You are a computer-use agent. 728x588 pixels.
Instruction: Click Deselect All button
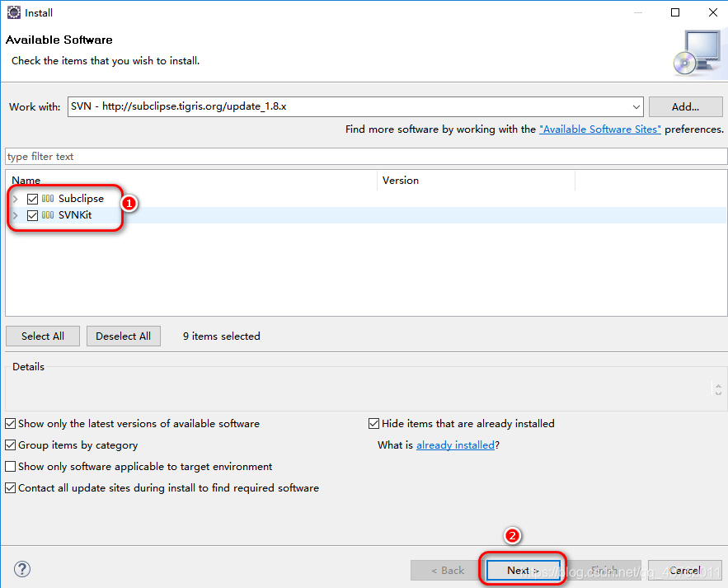[x=124, y=336]
